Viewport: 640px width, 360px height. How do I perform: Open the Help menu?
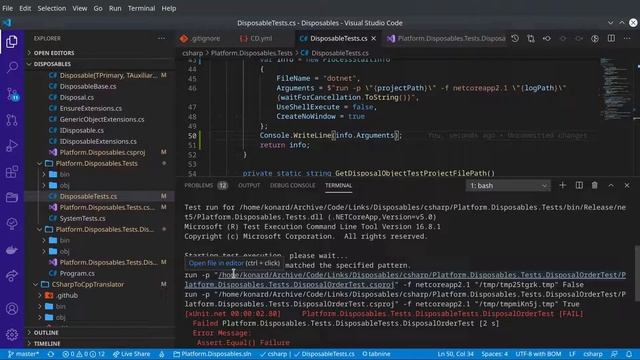pyautogui.click(x=169, y=8)
